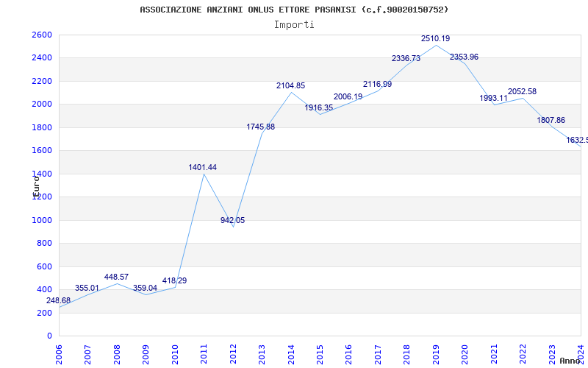Click the Importi subtitle
This screenshot has width=588, height=368.
(294, 25)
